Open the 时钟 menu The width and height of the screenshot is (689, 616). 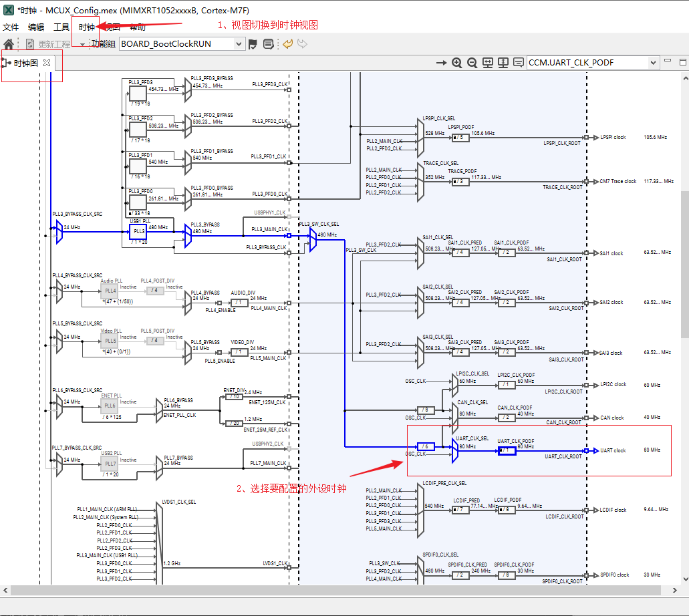pos(86,27)
